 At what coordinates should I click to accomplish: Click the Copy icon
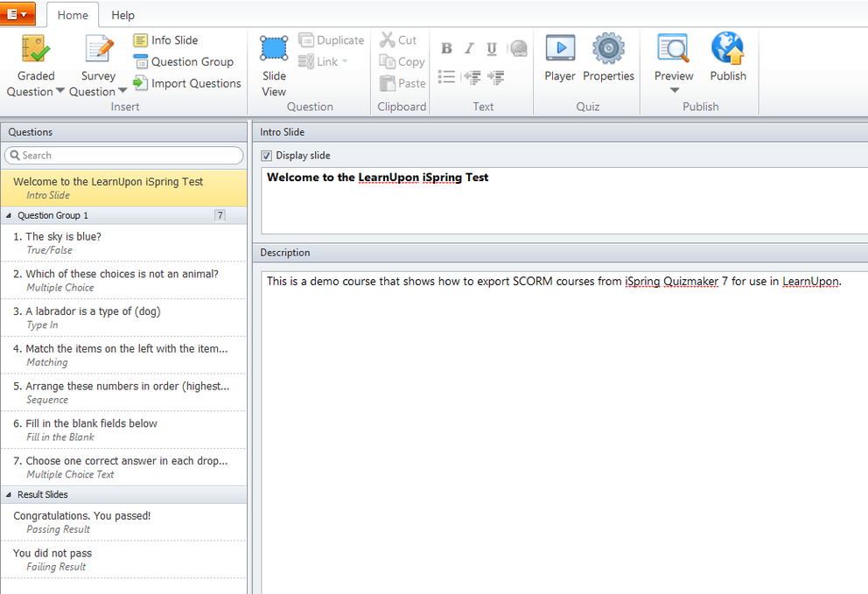(x=387, y=61)
